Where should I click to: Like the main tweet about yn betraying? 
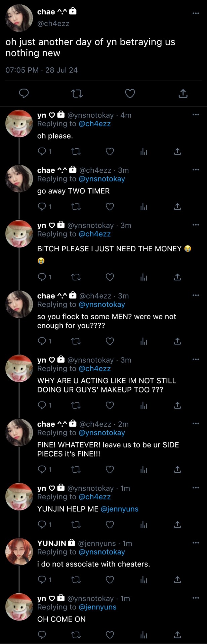pos(130,94)
